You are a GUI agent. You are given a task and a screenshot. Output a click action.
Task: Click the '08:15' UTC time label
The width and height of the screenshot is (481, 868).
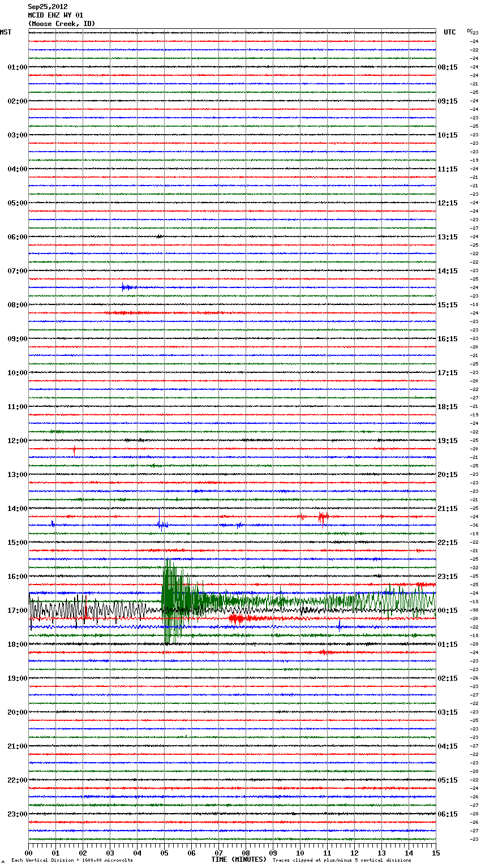point(448,67)
